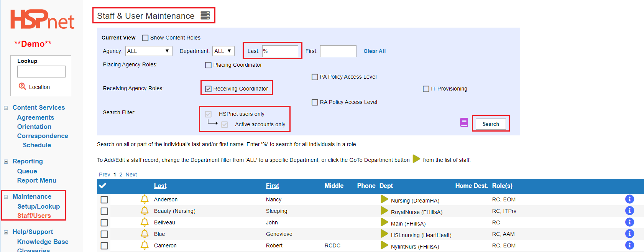The image size is (644, 252).
Task: Click the yellow GoTo Department arrow in instructions
Action: pyautogui.click(x=416, y=159)
